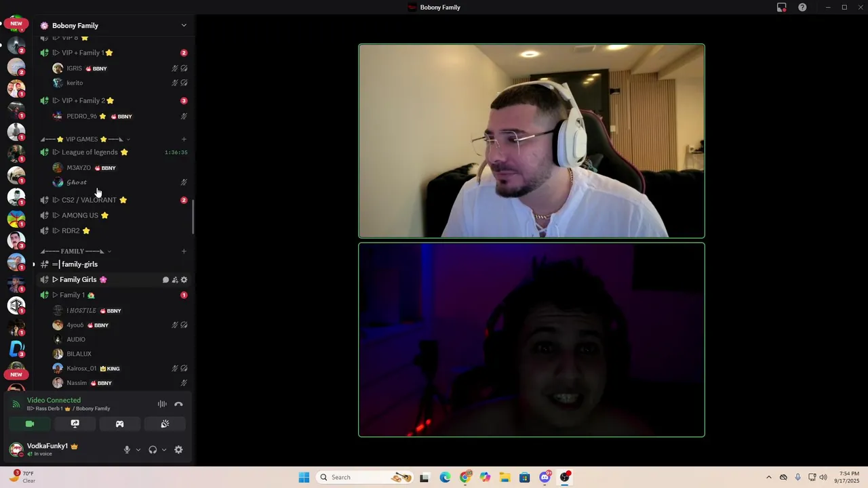This screenshot has height=488, width=868.
Task: Open the taskbar volume speaker icon
Action: [823, 477]
